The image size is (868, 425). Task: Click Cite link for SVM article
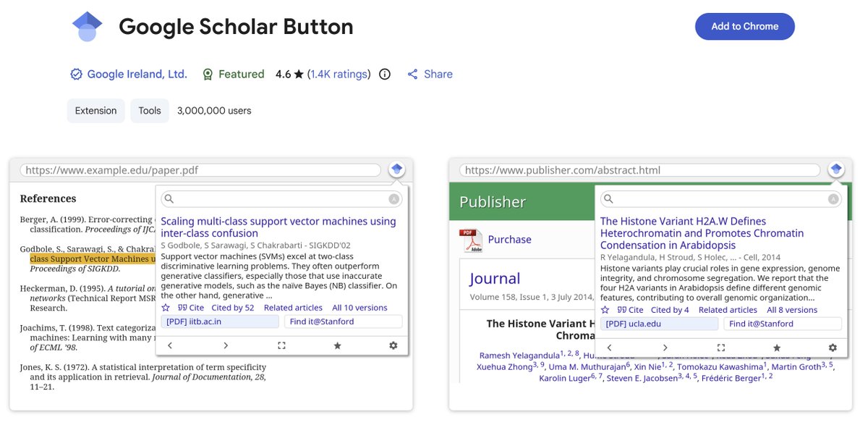click(x=191, y=308)
